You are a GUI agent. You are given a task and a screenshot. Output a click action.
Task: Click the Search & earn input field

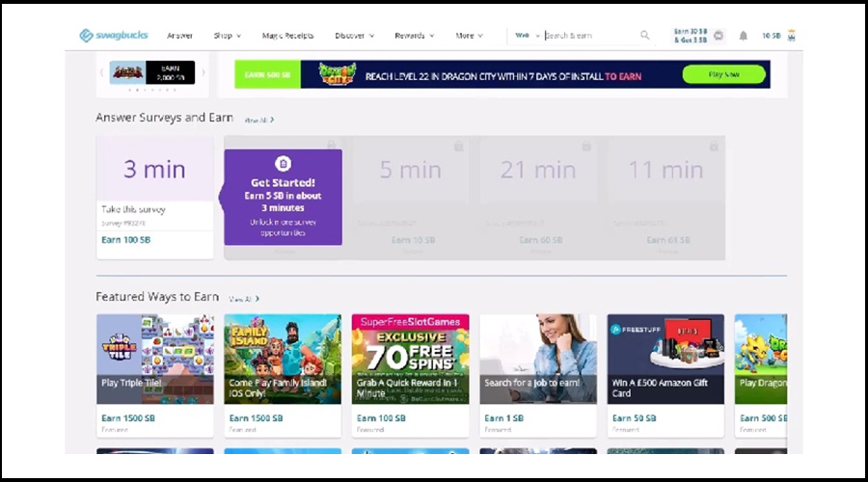[588, 36]
